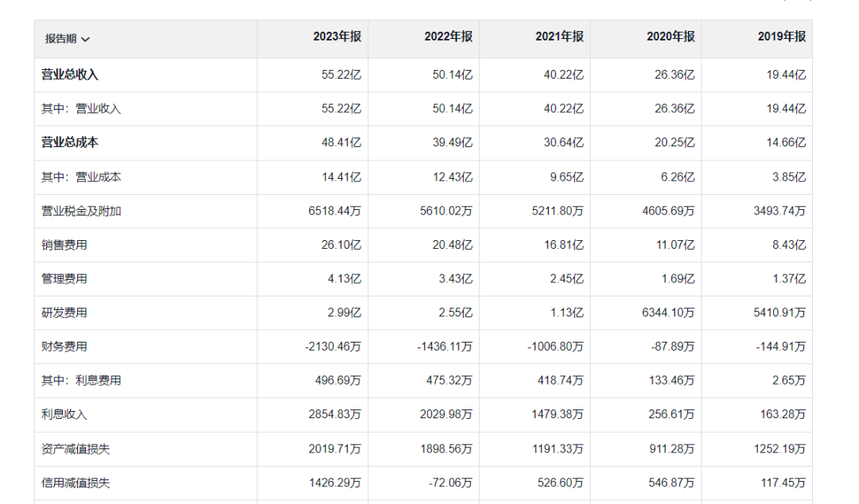This screenshot has height=504, width=859.
Task: Click the 报告期 header label
Action: 60,39
